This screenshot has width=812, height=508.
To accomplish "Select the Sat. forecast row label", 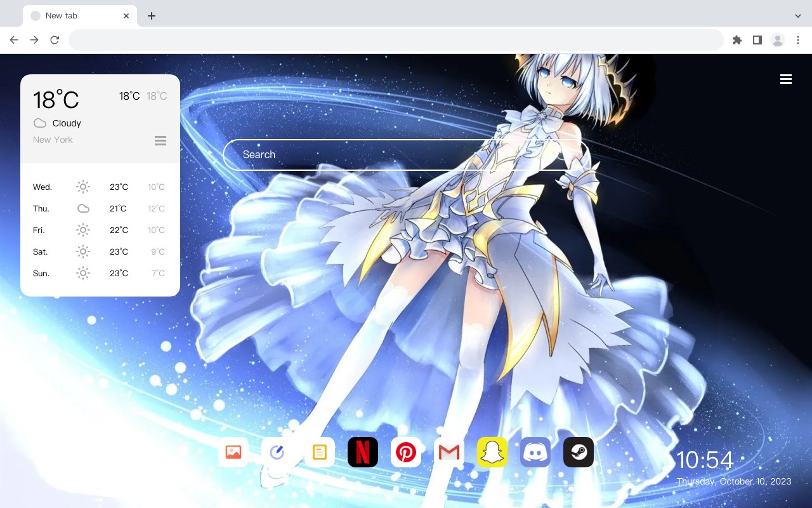I will coord(41,251).
